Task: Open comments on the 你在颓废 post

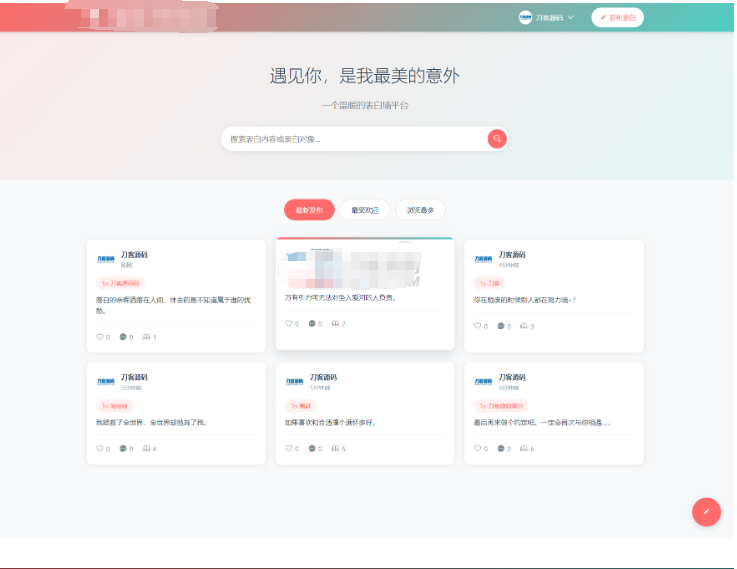Action: (x=501, y=326)
